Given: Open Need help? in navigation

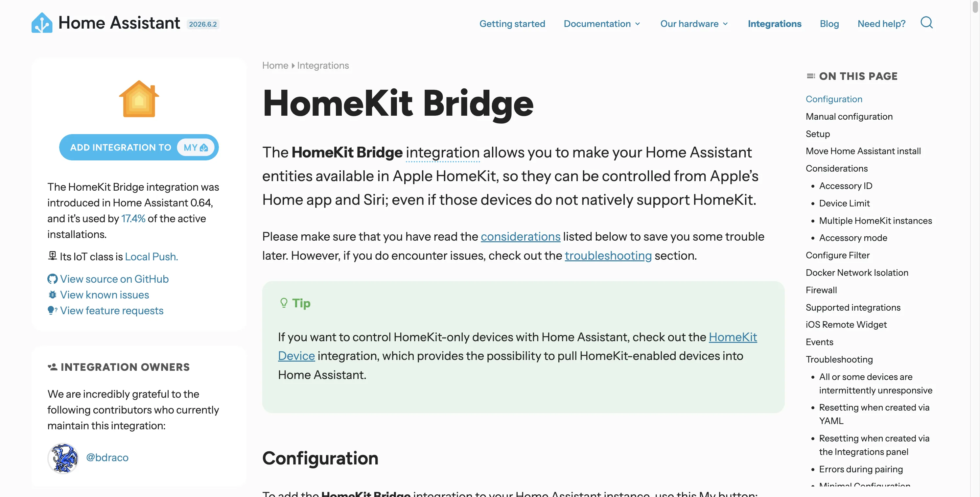Looking at the screenshot, I should [x=881, y=24].
